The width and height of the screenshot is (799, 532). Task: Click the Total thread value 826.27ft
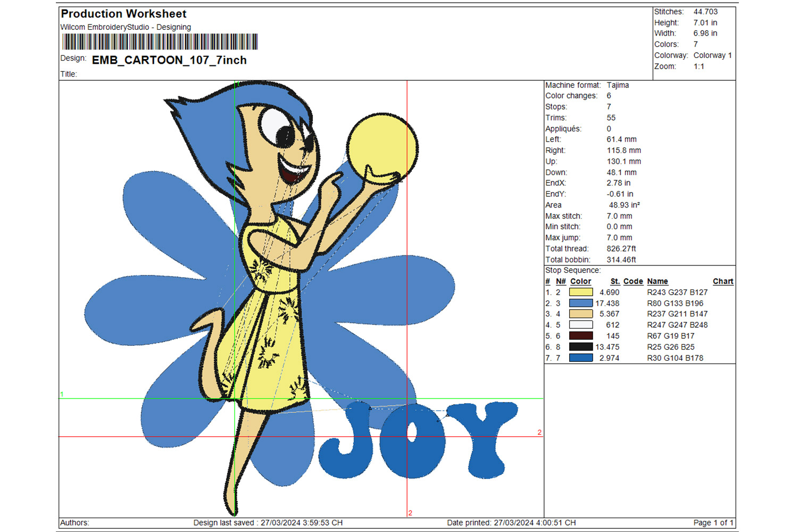(621, 248)
